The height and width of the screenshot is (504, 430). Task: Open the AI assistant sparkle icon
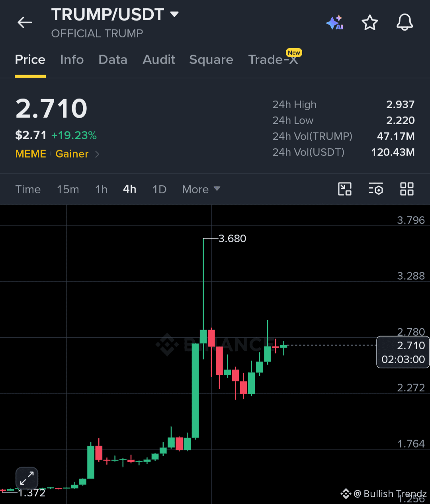(335, 23)
